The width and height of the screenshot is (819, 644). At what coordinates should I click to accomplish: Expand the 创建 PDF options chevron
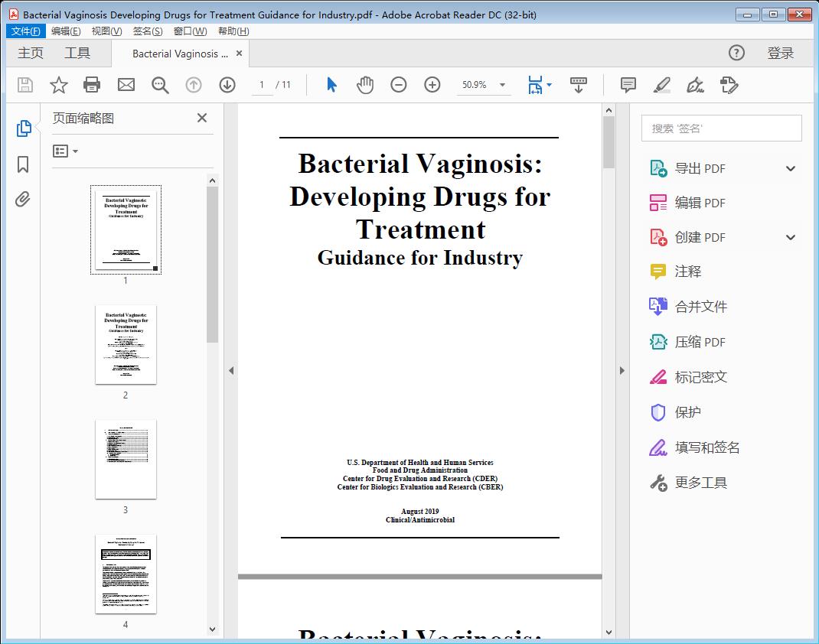(x=790, y=237)
